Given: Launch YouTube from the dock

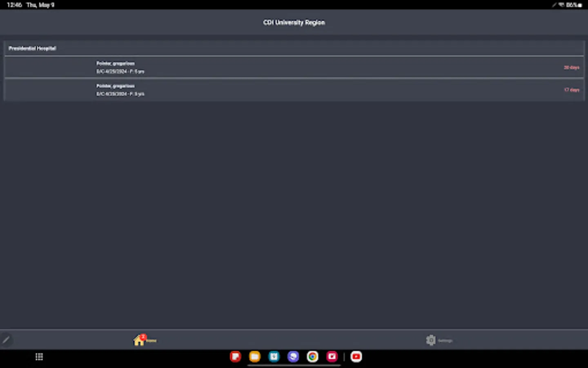Looking at the screenshot, I should (x=356, y=357).
